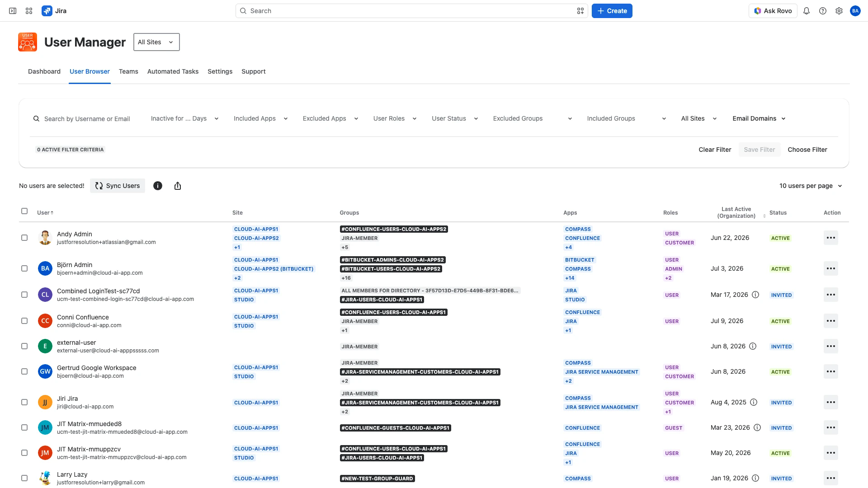The image size is (868, 488).
Task: Click info icon next to Aug 4, 2025
Action: tap(754, 402)
